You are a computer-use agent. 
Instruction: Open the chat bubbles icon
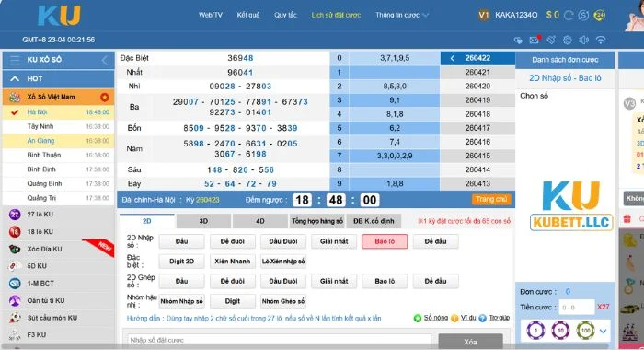(518, 41)
